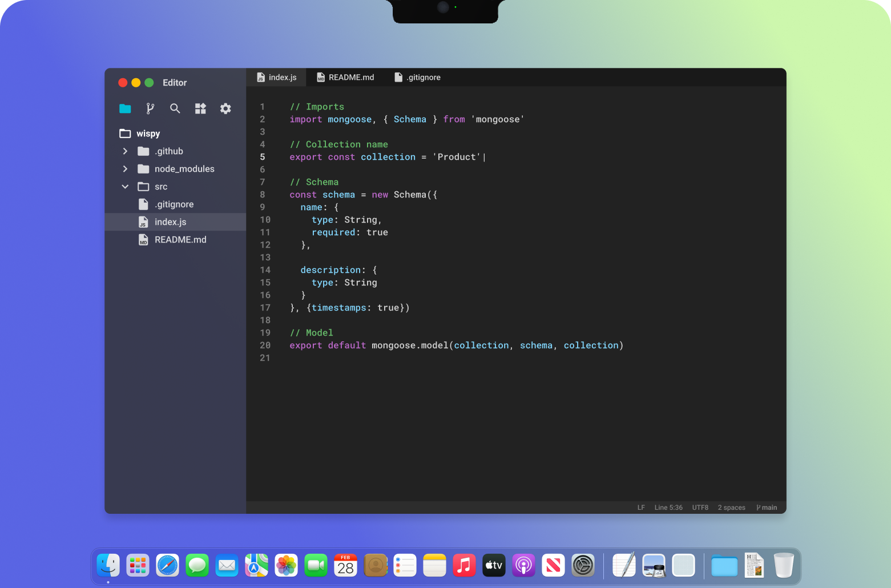Open FaceTime from the dock
Image resolution: width=891 pixels, height=588 pixels.
pyautogui.click(x=316, y=566)
